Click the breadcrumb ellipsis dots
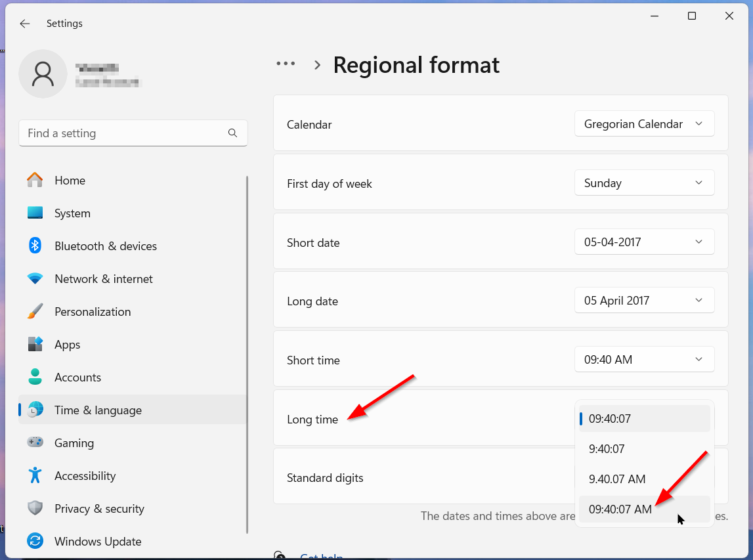 [286, 64]
